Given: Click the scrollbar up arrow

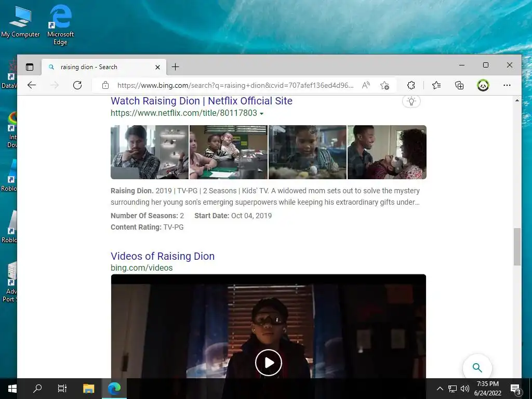Looking at the screenshot, I should (517, 100).
